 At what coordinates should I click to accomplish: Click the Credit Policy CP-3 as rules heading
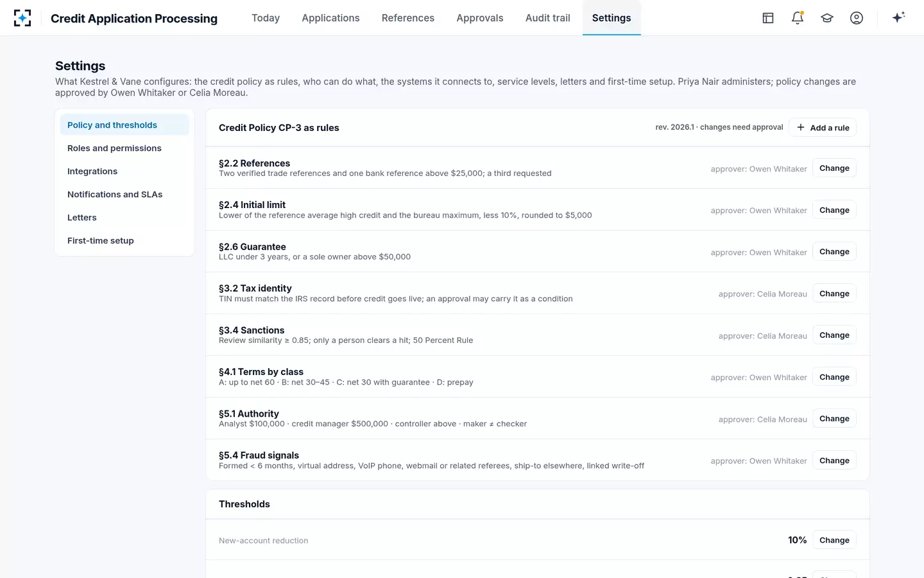(x=279, y=128)
